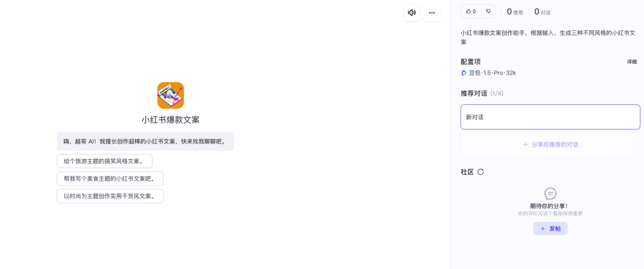Click 分享你推荐的对话 button
The image size is (644, 269).
(x=550, y=144)
